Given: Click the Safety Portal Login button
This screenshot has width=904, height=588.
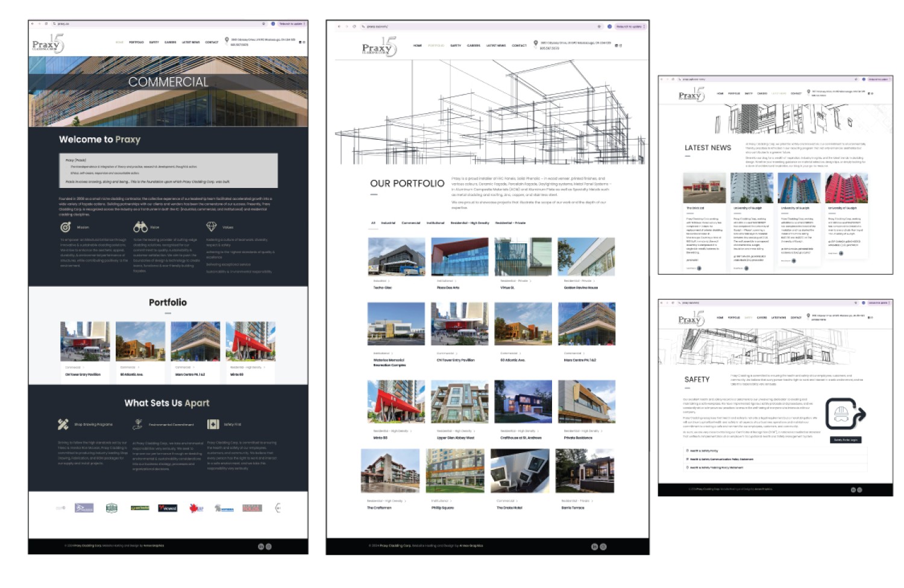Looking at the screenshot, I should click(846, 440).
